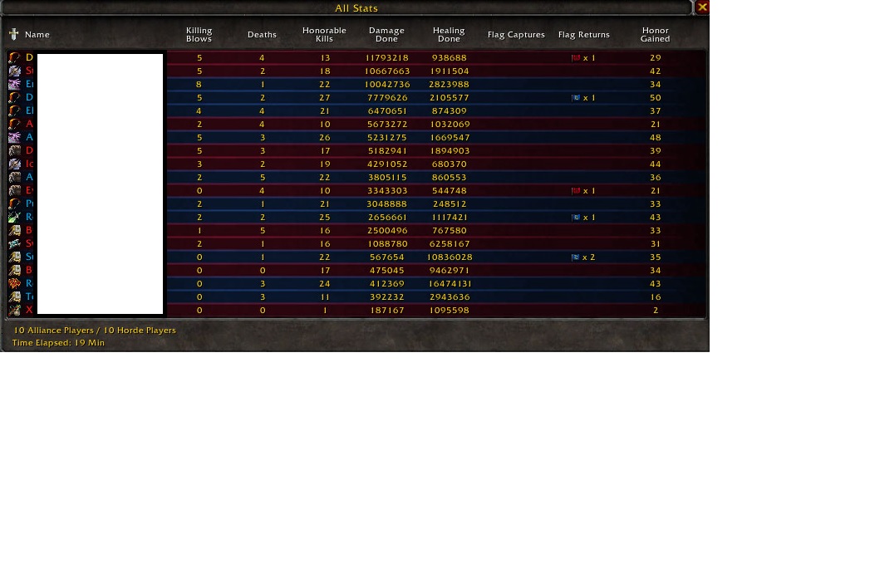Click the blue flag icon showing x 2
Screen dimensions: 870x588
[576, 257]
